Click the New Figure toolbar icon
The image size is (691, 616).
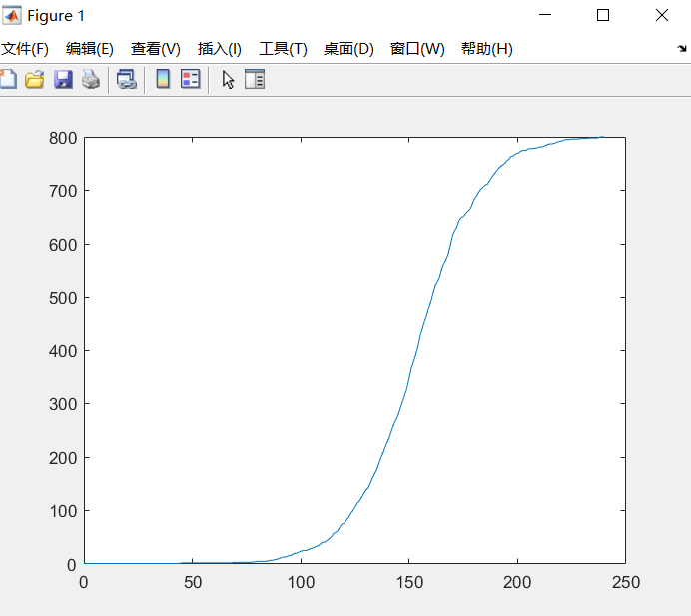(x=8, y=80)
